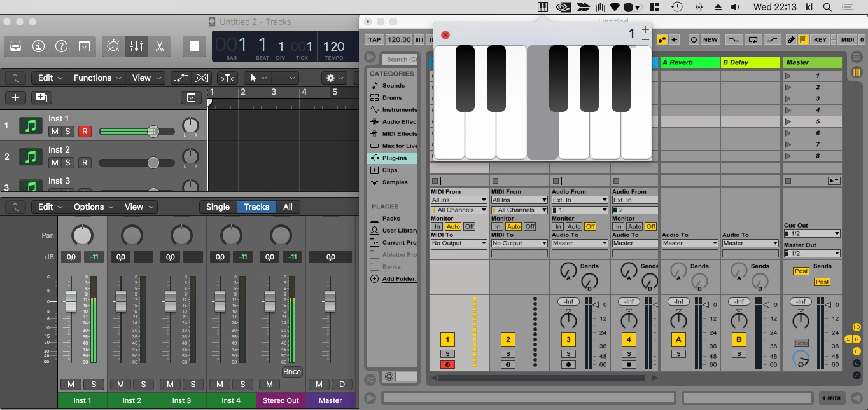Solo Ableton track 3 with its S button
The image size is (868, 410).
568,353
